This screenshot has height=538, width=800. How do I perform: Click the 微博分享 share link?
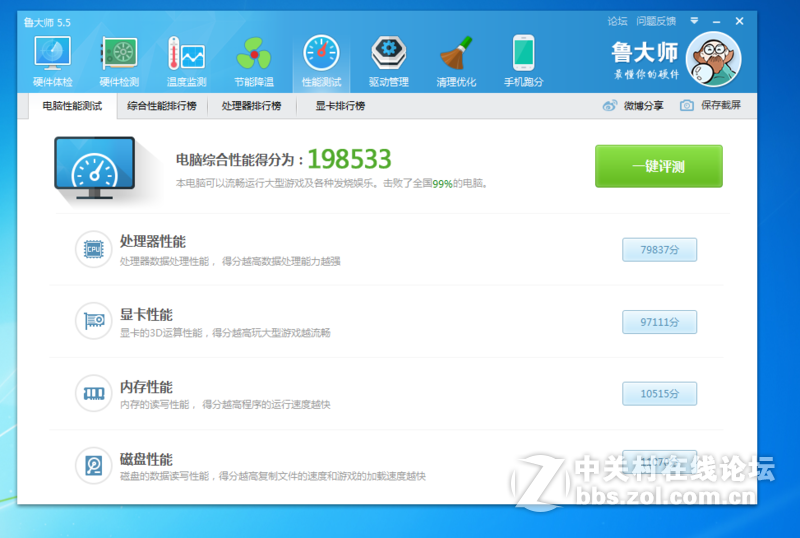pos(643,106)
